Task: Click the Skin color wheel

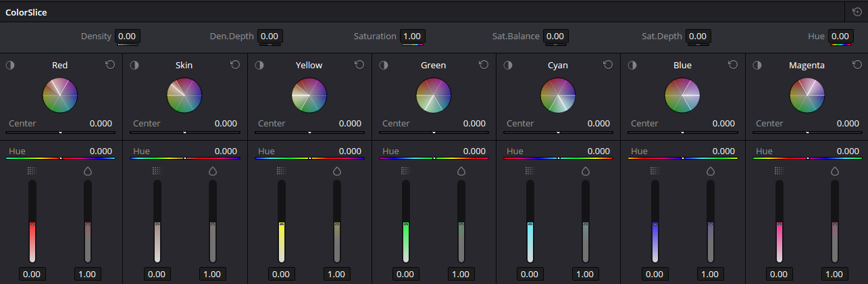Action: pos(184,95)
